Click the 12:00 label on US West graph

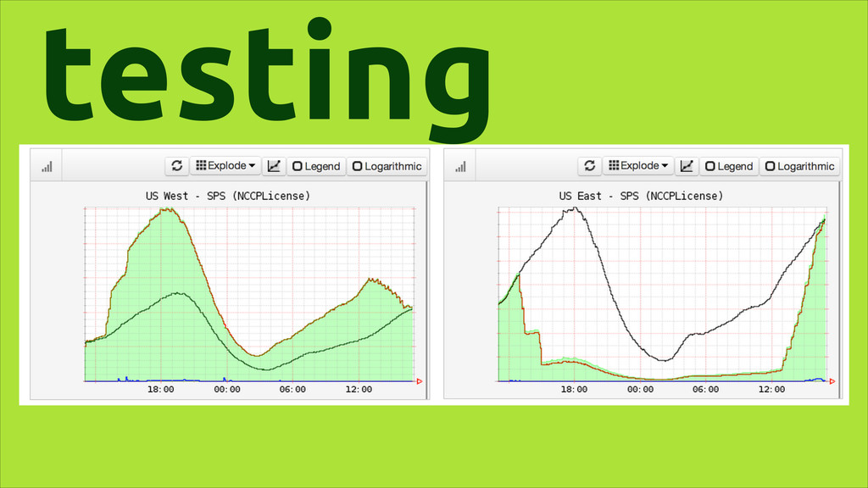pos(359,390)
